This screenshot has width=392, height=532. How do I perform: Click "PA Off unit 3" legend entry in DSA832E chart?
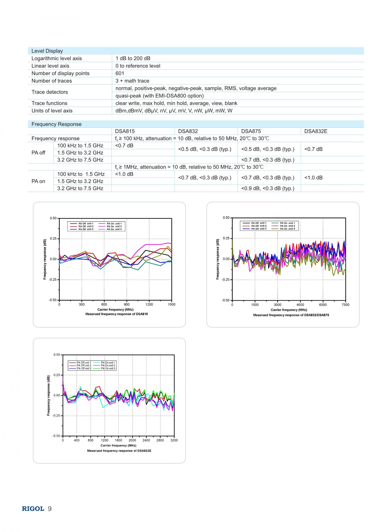click(x=80, y=368)
